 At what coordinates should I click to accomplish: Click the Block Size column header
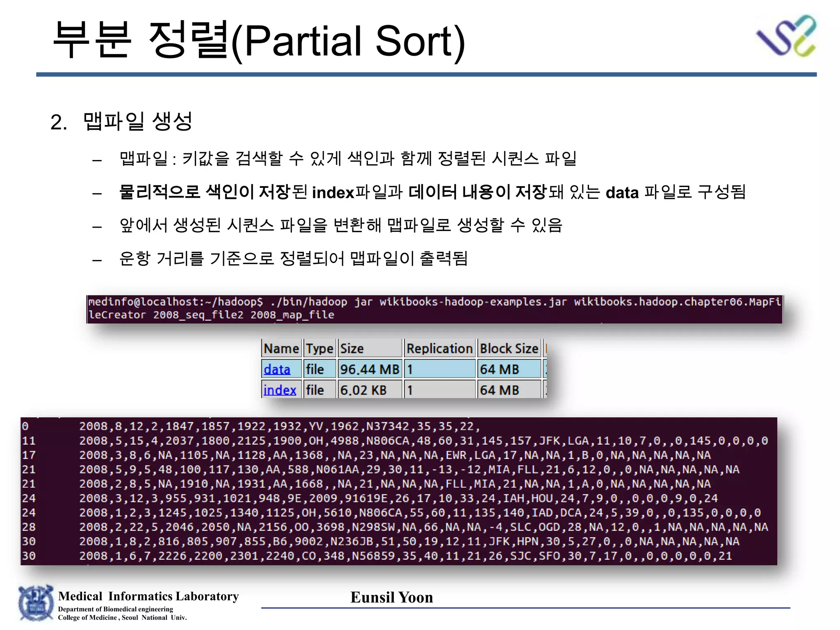pyautogui.click(x=509, y=348)
